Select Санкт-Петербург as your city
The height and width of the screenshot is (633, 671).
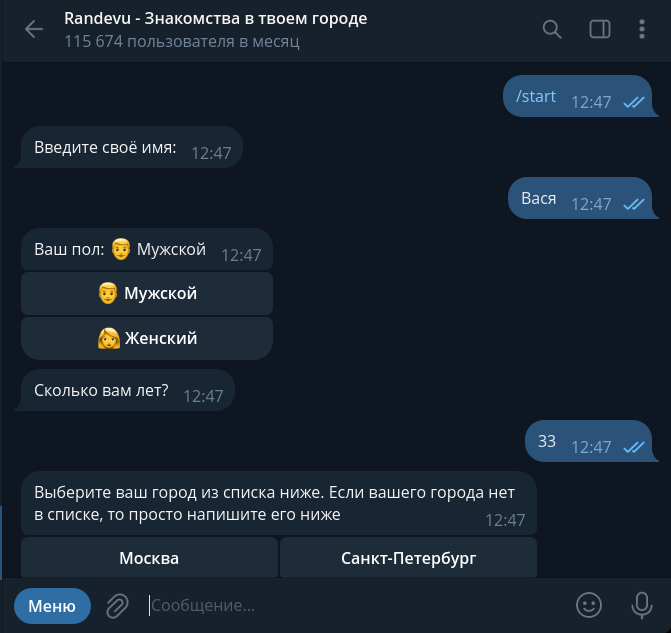coord(408,558)
